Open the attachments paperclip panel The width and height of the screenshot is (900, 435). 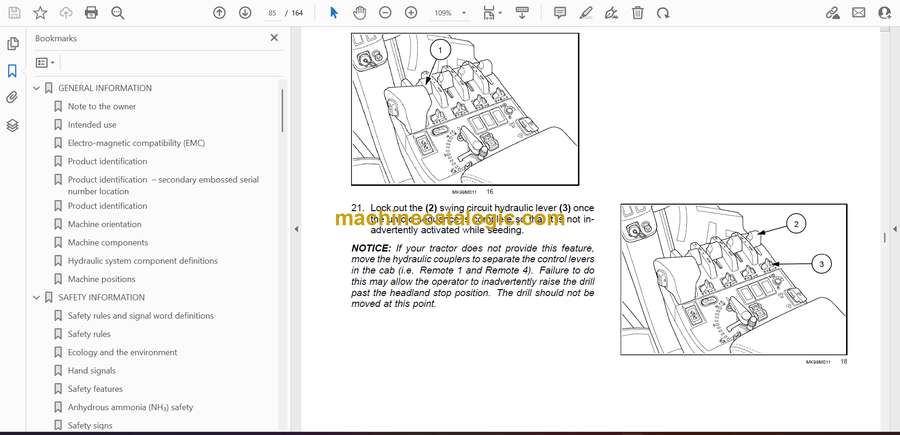13,98
